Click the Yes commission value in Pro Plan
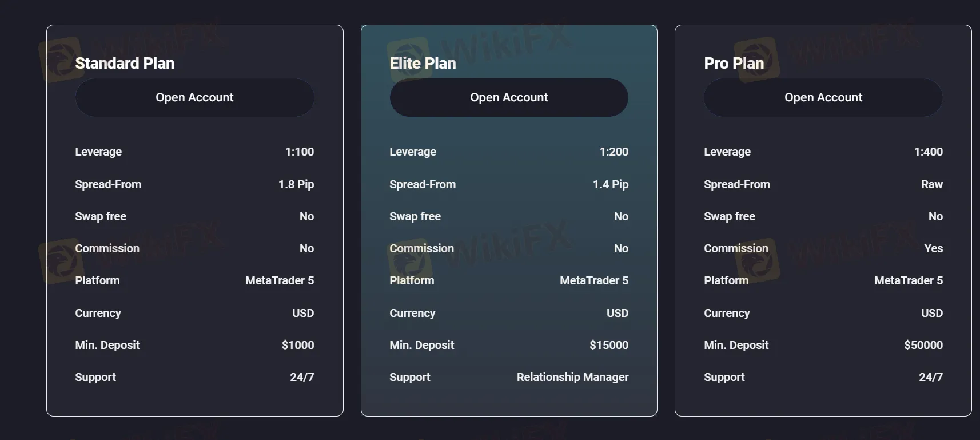 (x=933, y=248)
